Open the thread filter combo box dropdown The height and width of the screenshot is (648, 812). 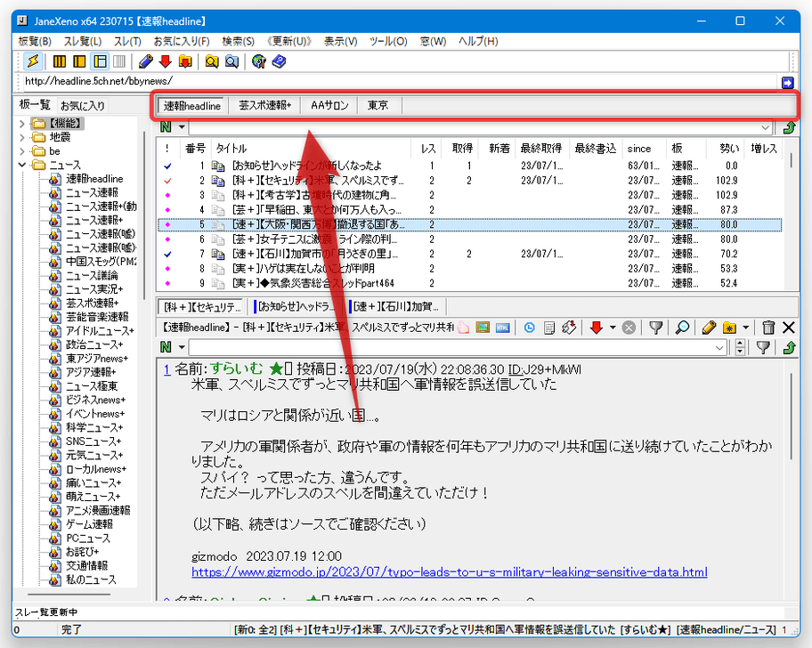click(x=719, y=348)
